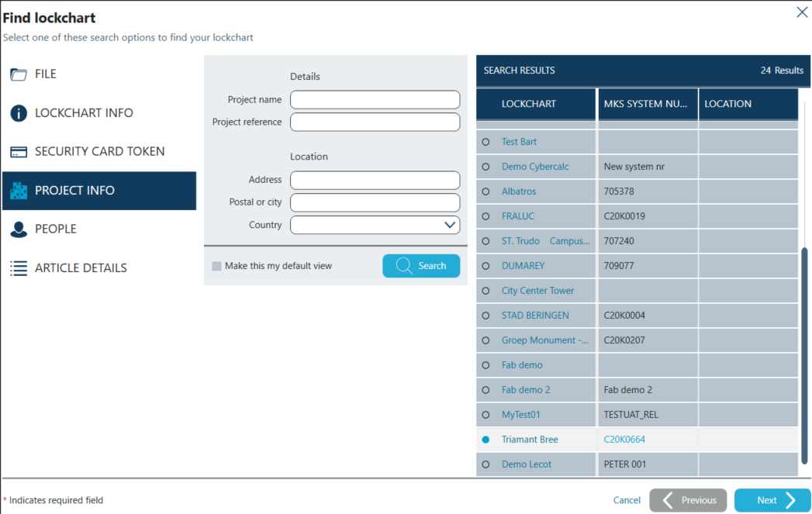Image resolution: width=812 pixels, height=514 pixels.
Task: Sort by the LOCKCHART column header
Action: [x=528, y=104]
